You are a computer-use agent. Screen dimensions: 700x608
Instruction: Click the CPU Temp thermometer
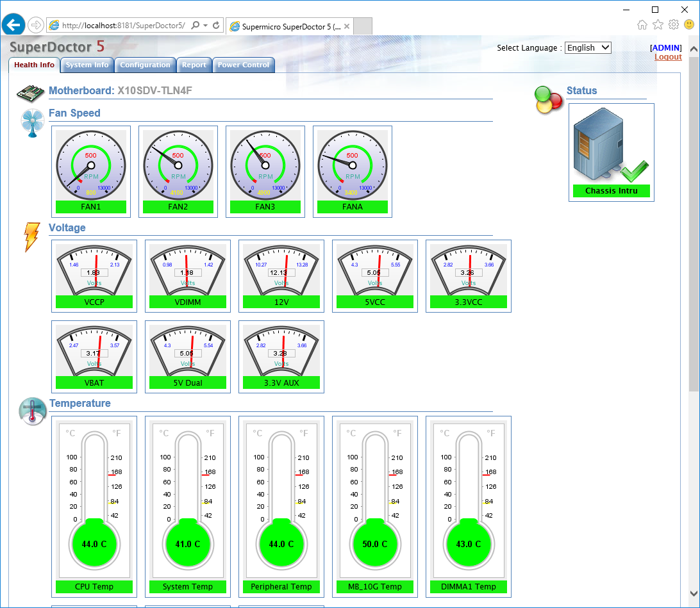point(94,500)
